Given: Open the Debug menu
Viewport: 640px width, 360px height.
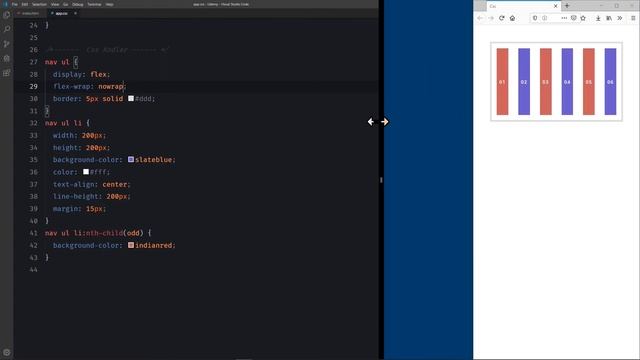Looking at the screenshot, I should click(78, 4).
